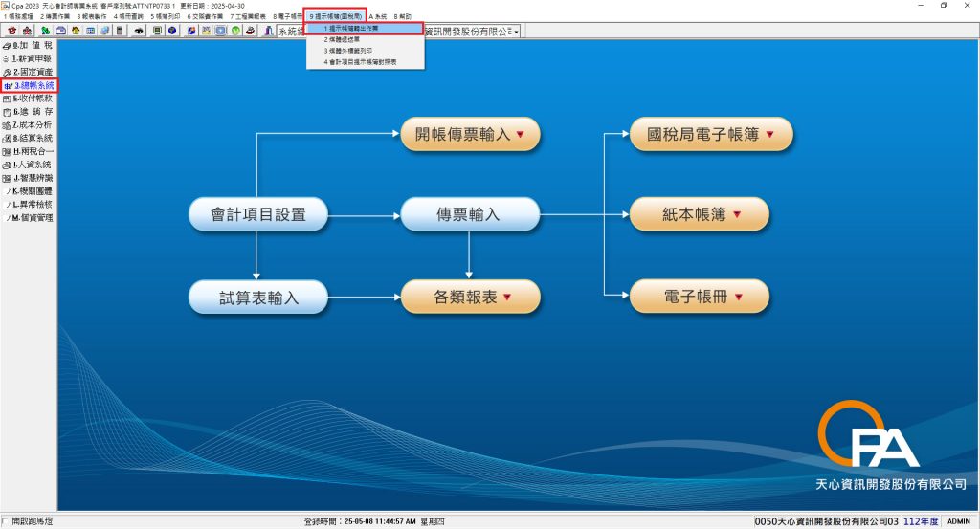This screenshot has height=529, width=980.
Task: Open J.智慧辨識 module in sidebar
Action: click(28, 178)
